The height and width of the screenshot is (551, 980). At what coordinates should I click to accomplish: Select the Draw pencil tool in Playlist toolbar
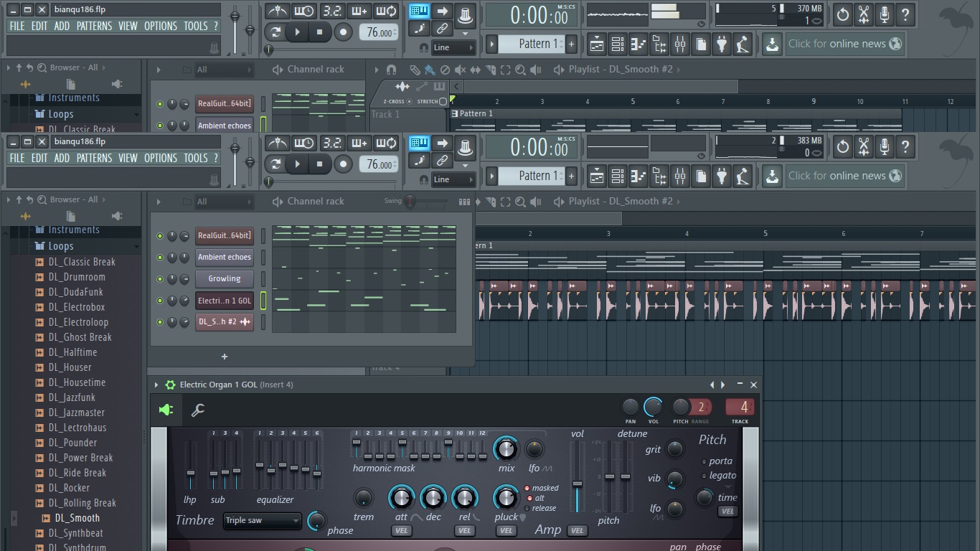point(415,70)
